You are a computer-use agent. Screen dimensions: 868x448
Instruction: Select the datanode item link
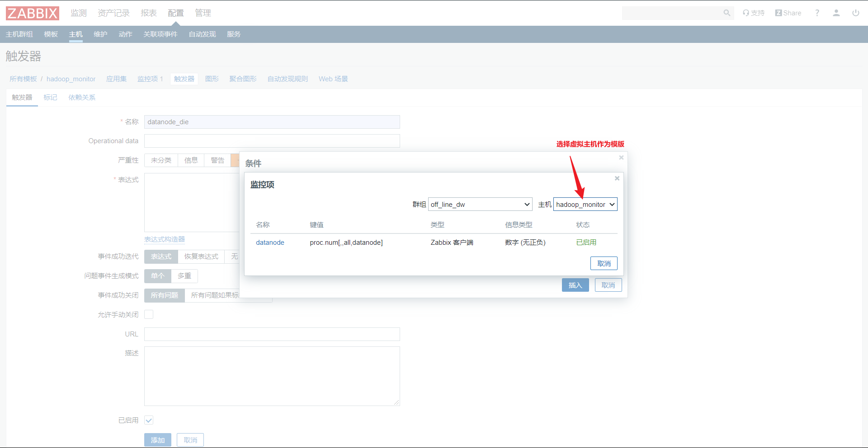tap(270, 243)
